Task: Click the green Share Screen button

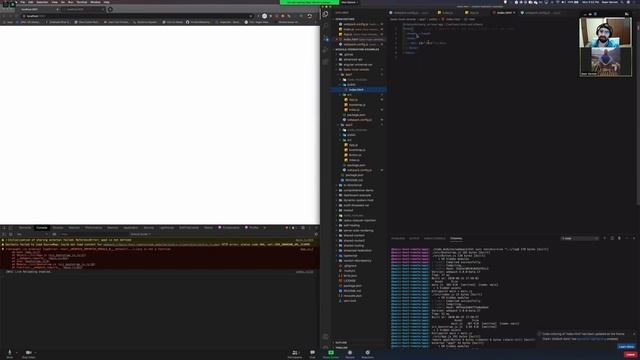Action: click(x=331, y=353)
